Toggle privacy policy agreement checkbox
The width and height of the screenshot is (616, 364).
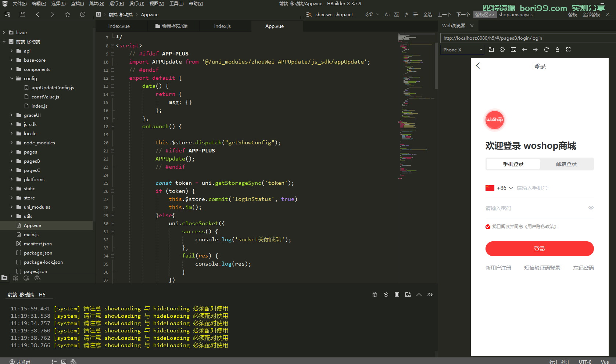(488, 227)
